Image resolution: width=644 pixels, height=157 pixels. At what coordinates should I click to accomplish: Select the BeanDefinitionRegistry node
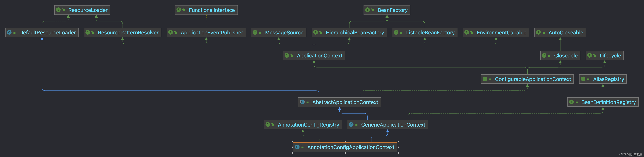[x=608, y=102]
